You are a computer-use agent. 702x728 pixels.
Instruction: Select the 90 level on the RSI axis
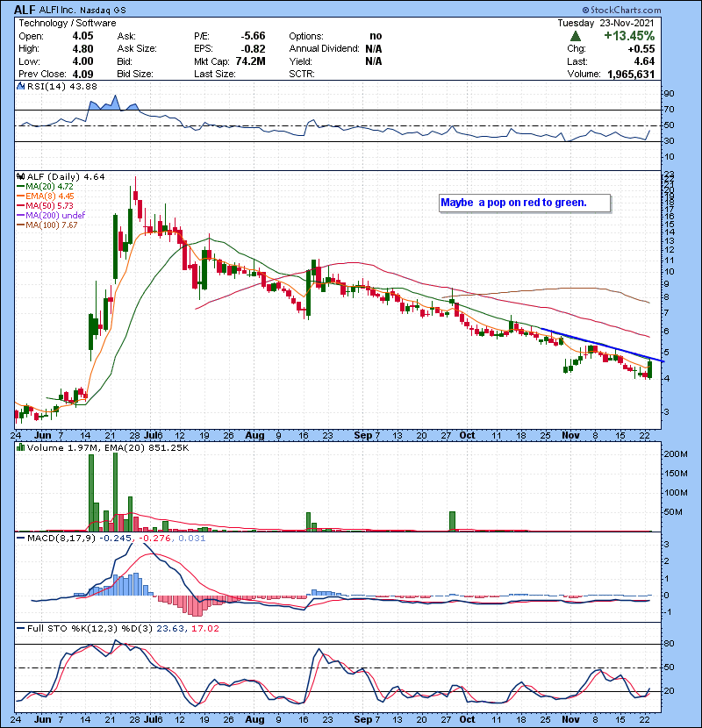[x=669, y=94]
